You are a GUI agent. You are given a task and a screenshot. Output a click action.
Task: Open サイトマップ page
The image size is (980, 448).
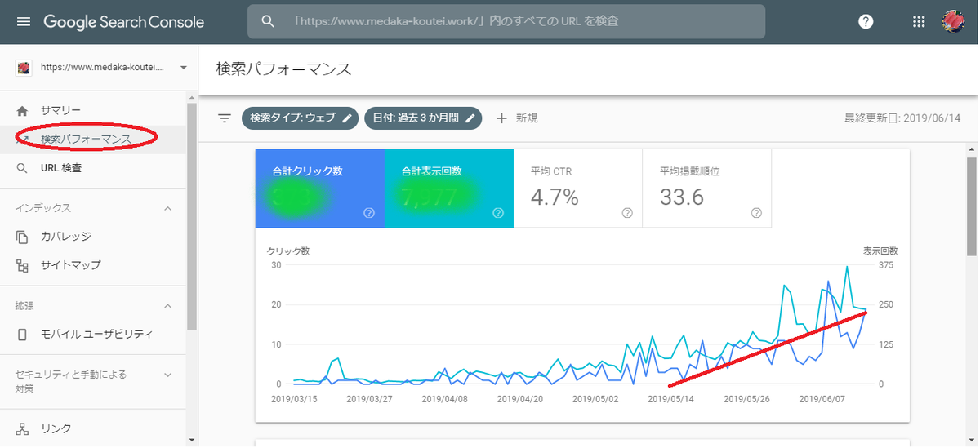(x=71, y=265)
